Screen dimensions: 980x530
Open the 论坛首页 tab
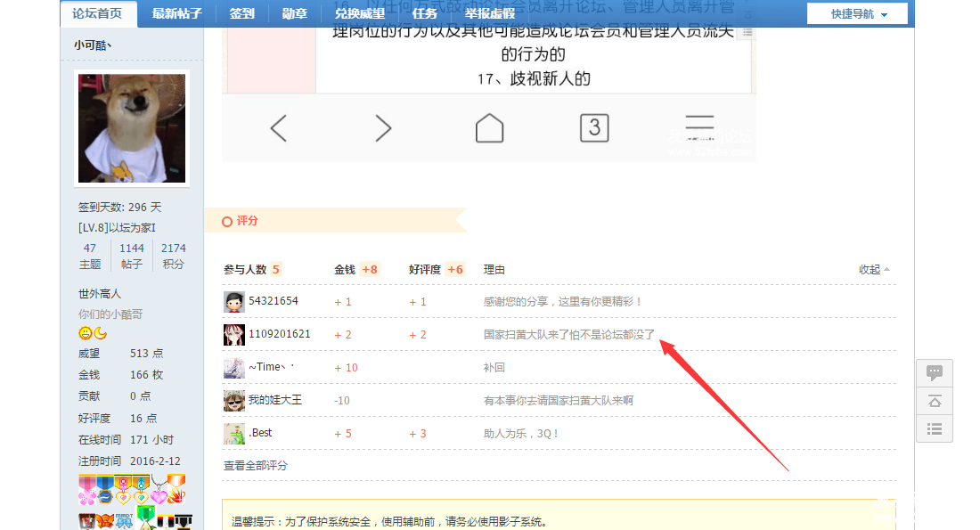click(98, 13)
